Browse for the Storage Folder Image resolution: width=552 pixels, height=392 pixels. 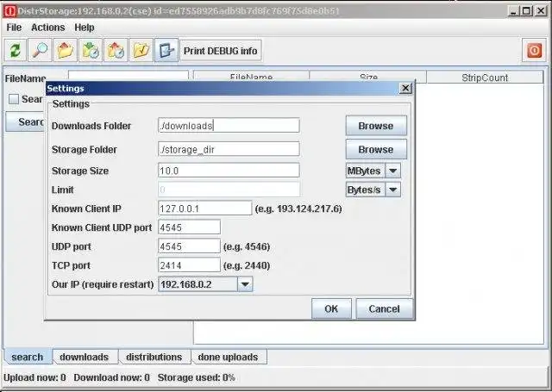tap(376, 149)
